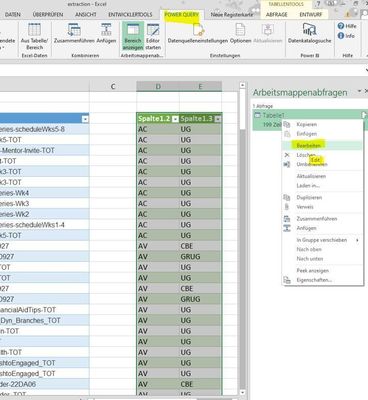Open the Arbeitsmappenabfragen pane options arrow

pos(359,91)
